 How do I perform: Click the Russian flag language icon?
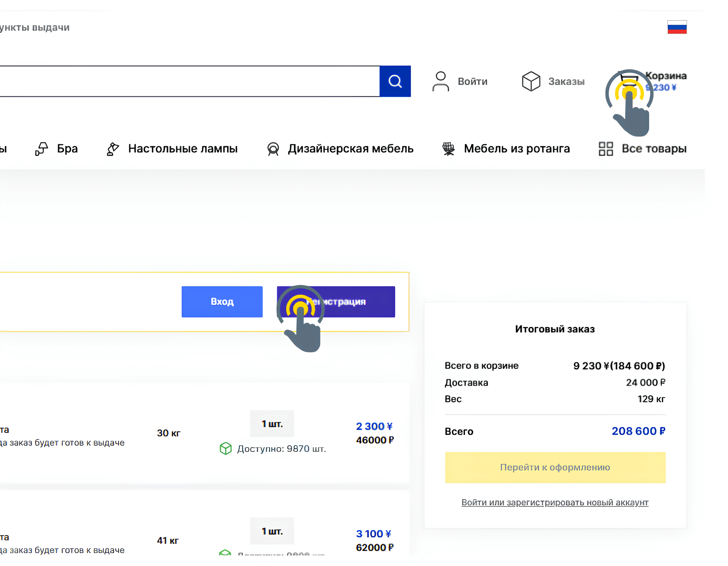tap(677, 27)
